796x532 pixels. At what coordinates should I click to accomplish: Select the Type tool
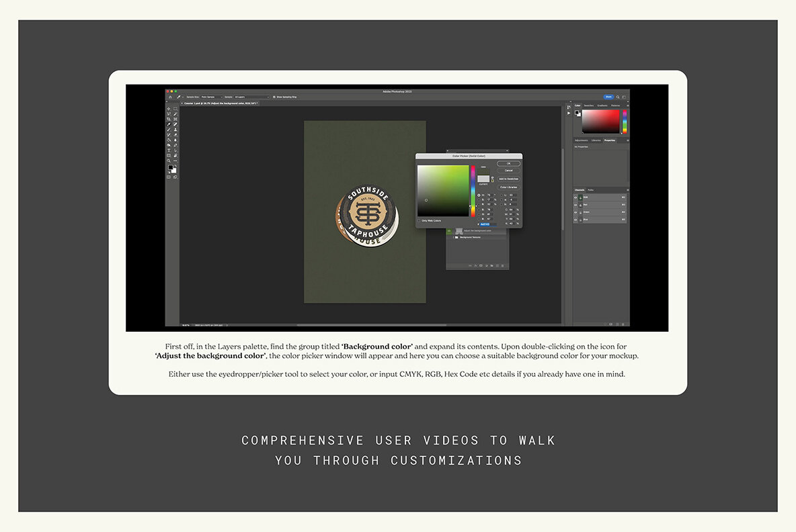tap(169, 150)
